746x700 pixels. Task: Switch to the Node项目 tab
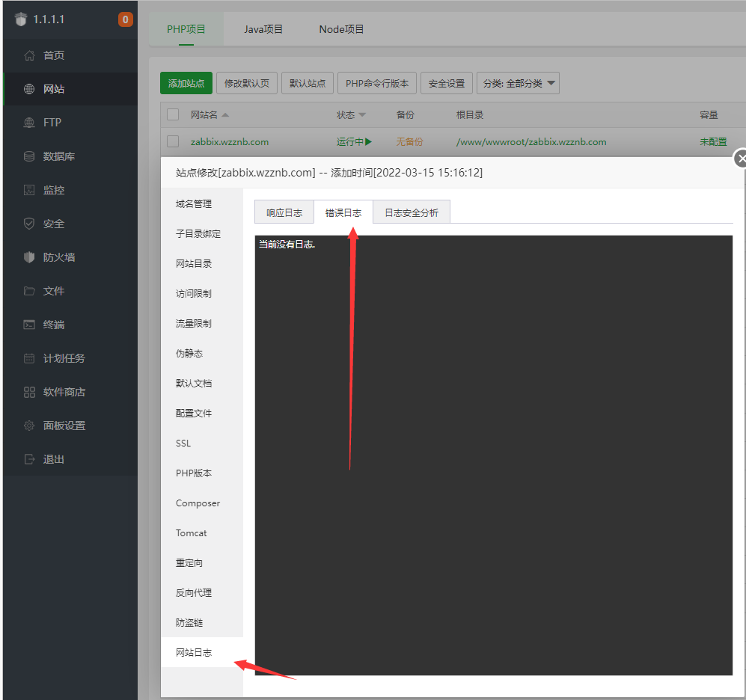[341, 29]
